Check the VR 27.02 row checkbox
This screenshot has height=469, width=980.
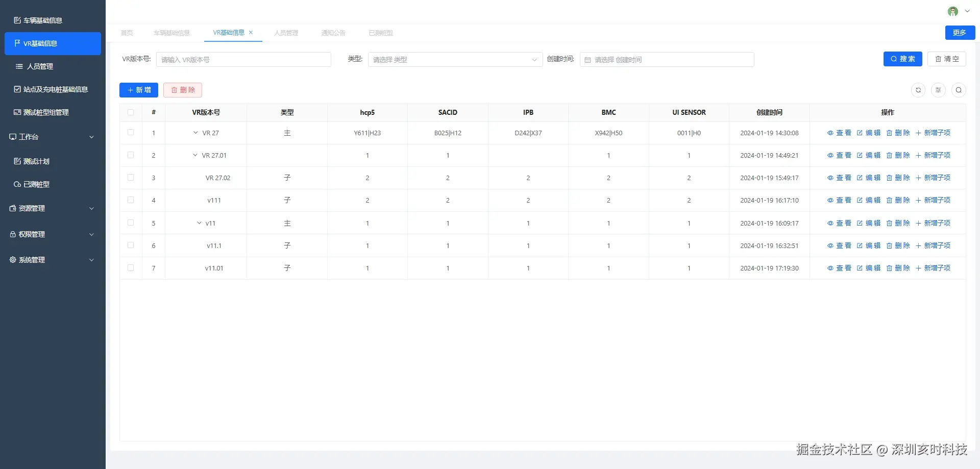[x=131, y=177]
